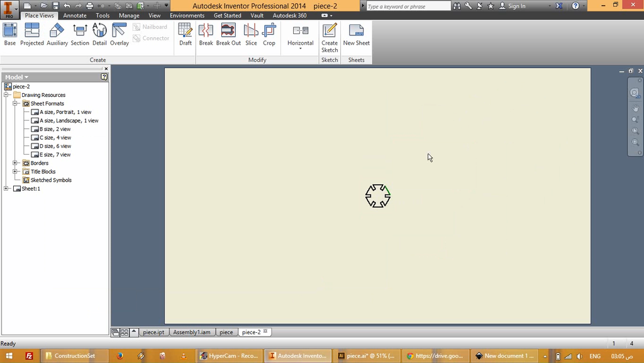
Task: Open the Windows Start button
Action: pos(9,355)
